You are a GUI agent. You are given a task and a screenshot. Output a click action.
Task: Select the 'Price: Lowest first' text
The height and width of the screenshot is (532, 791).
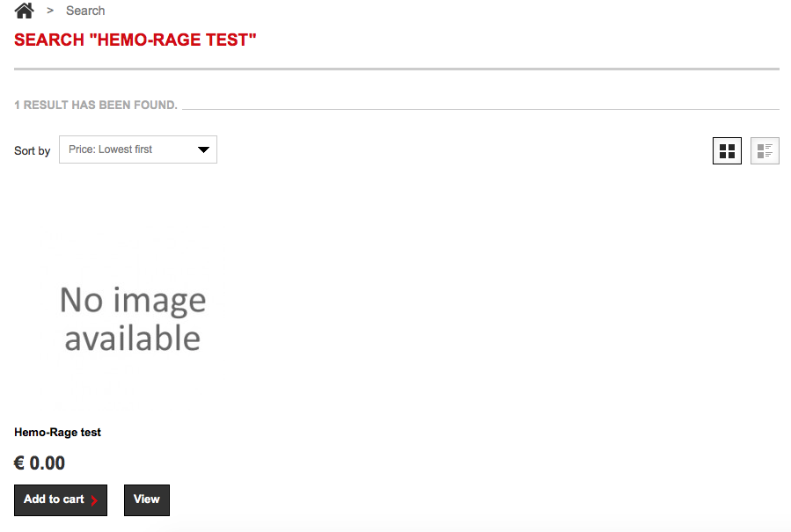pos(110,149)
